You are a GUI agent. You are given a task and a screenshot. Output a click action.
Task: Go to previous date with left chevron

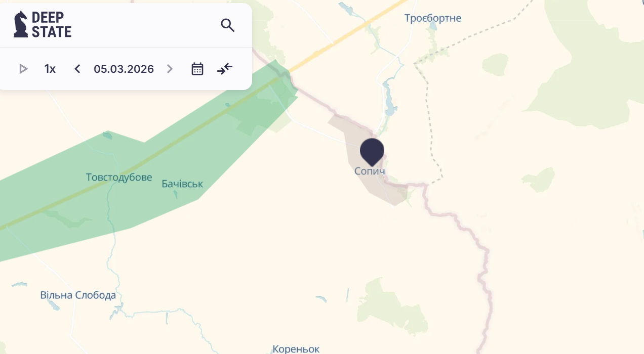coord(77,69)
